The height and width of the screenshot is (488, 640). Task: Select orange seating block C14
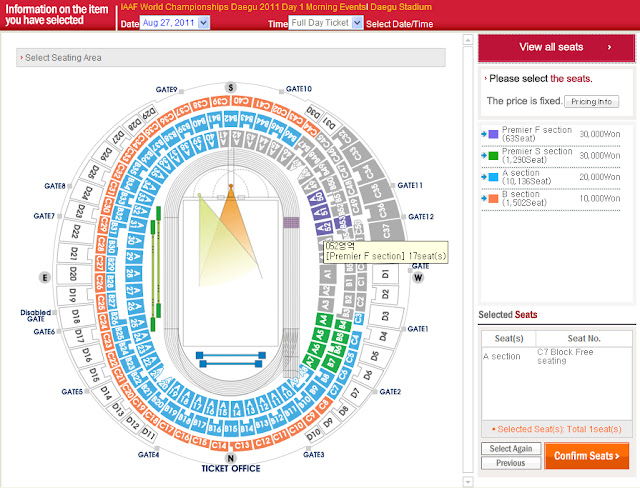coord(220,445)
